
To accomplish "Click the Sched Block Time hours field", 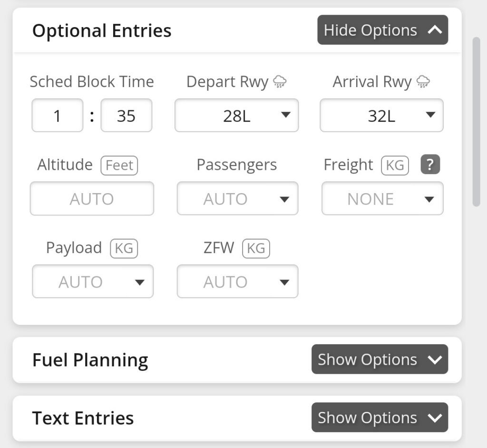I will tap(58, 115).
